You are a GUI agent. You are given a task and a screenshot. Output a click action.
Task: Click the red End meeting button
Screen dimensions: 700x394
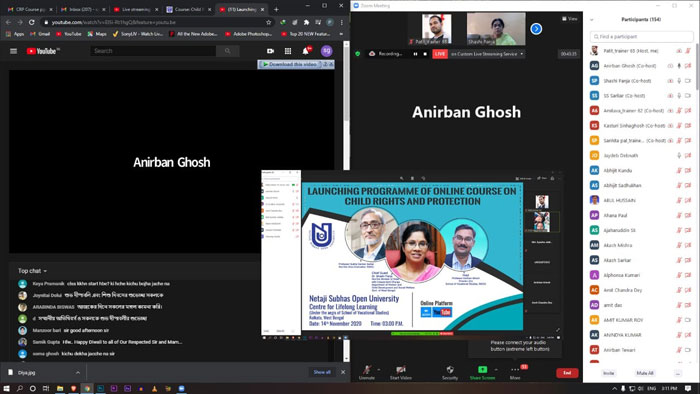point(567,373)
